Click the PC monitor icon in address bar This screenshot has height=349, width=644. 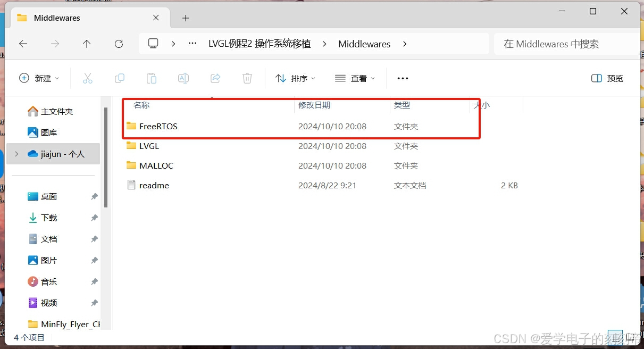[153, 44]
